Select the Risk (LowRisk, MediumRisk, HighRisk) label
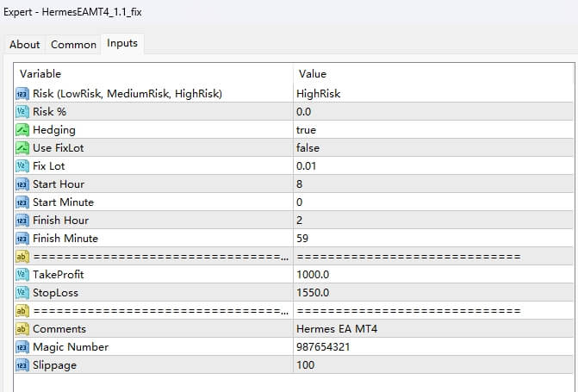Screen dimensions: 578x392 pyautogui.click(x=127, y=94)
